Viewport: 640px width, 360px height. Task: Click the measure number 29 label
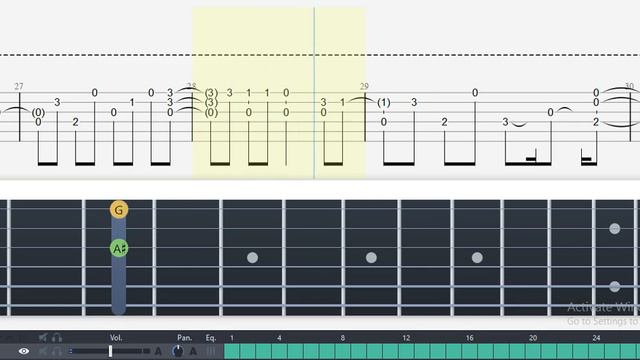pyautogui.click(x=364, y=86)
